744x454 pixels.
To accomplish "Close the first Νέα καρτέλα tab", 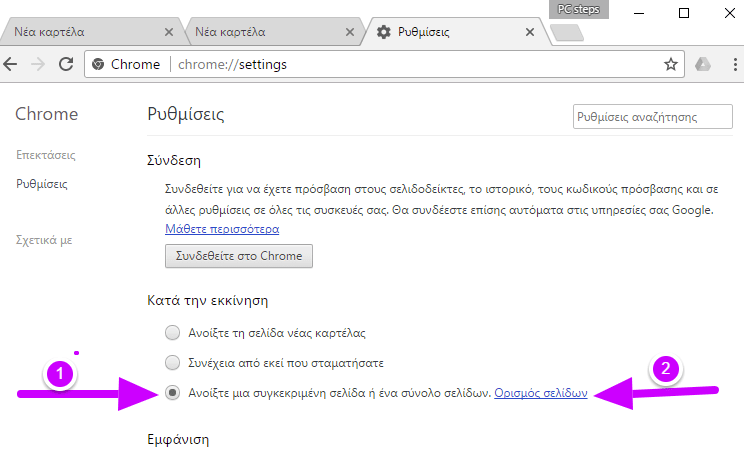I will point(169,32).
